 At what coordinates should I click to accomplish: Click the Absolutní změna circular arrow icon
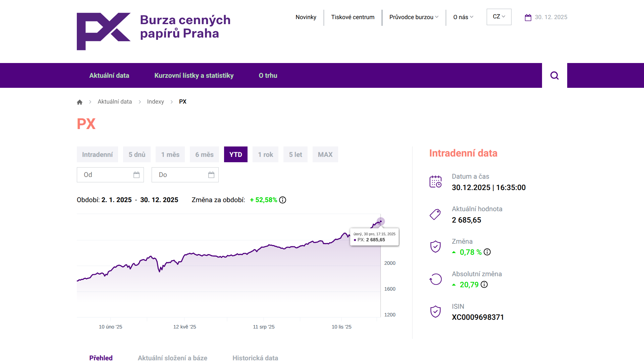[435, 279]
